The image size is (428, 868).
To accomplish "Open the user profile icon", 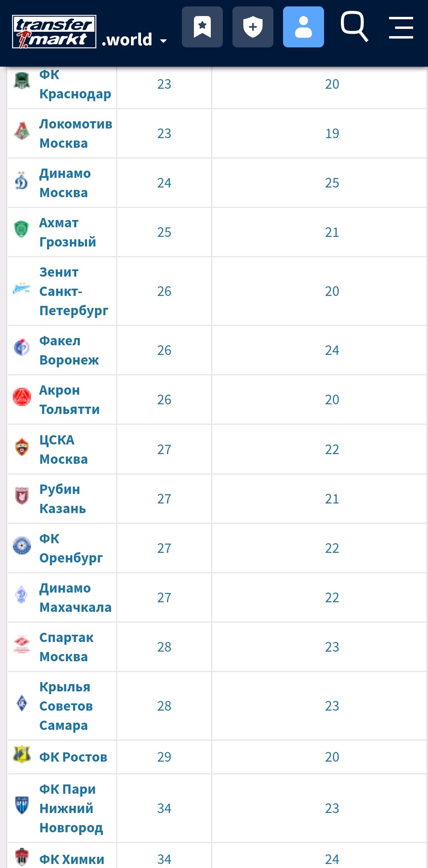I will [304, 27].
